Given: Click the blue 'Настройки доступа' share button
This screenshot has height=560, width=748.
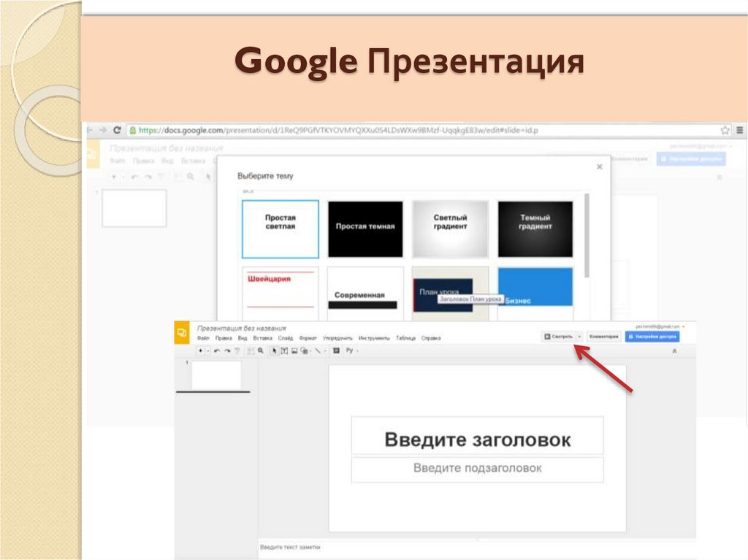Looking at the screenshot, I should (x=652, y=337).
